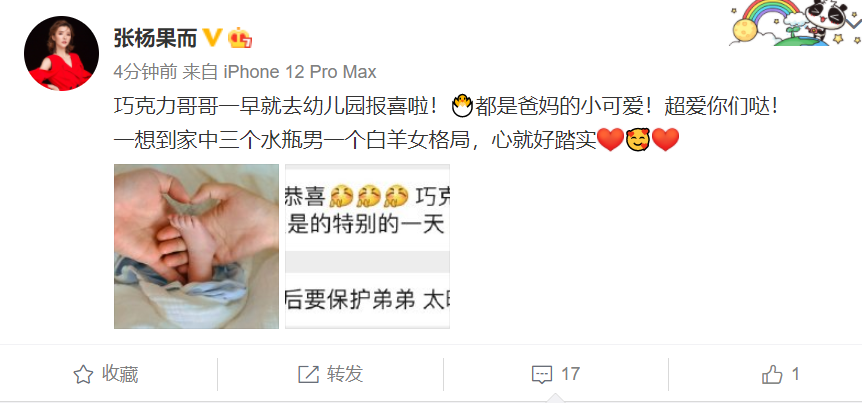
Task: Open the chat screenshot image thumbnail
Action: point(367,246)
